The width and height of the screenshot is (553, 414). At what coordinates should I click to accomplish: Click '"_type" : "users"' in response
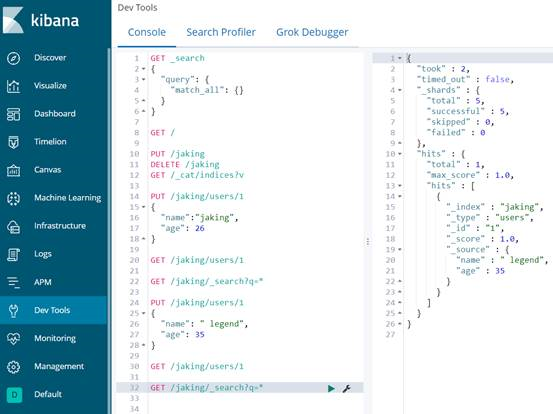[x=490, y=218]
